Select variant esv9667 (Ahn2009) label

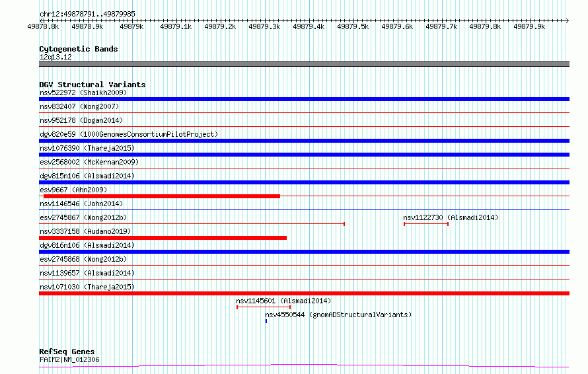click(73, 190)
